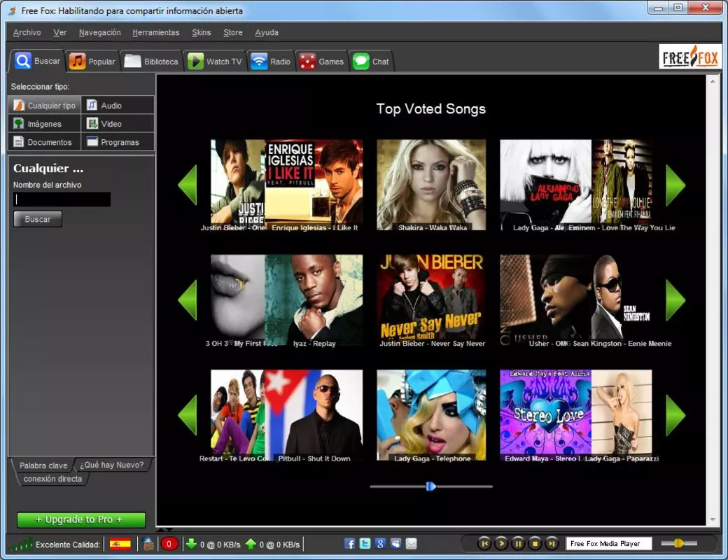
Task: Open the Biblioteca library tab
Action: point(151,62)
